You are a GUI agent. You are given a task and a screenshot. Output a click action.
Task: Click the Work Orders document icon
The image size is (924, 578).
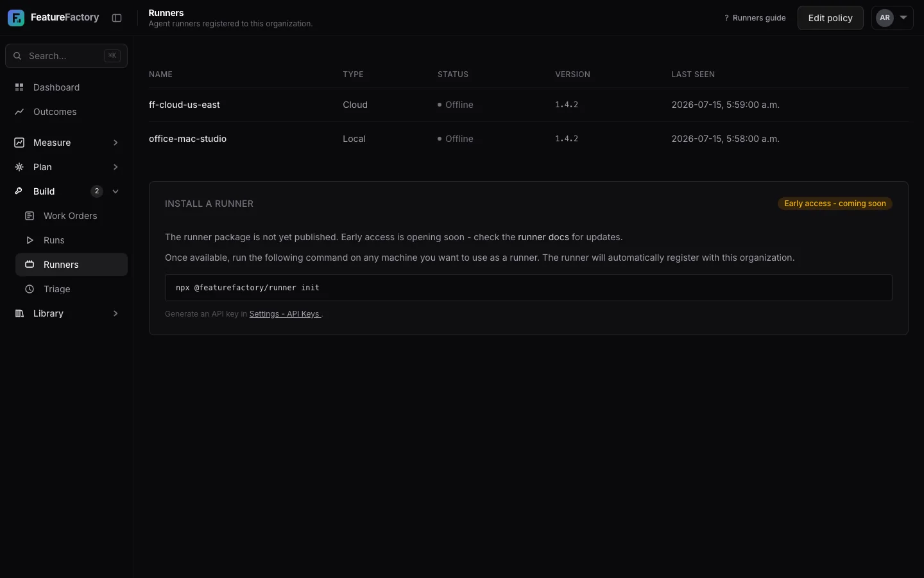[x=30, y=216]
